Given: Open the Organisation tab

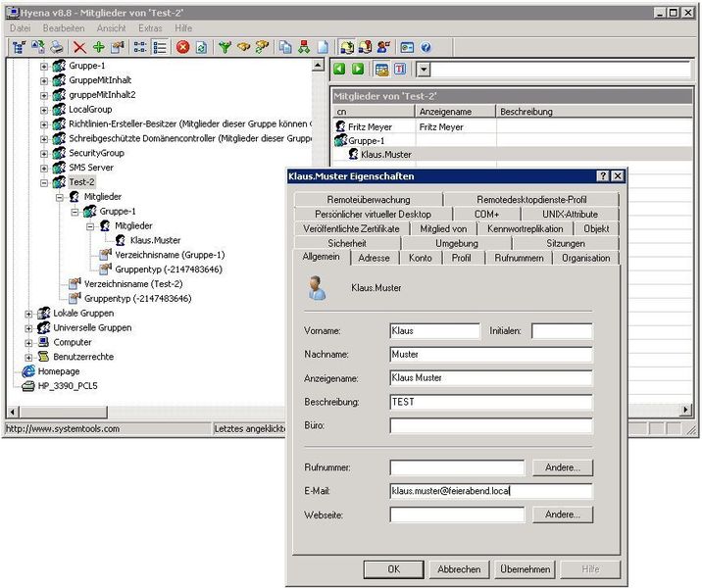Looking at the screenshot, I should pos(585,258).
